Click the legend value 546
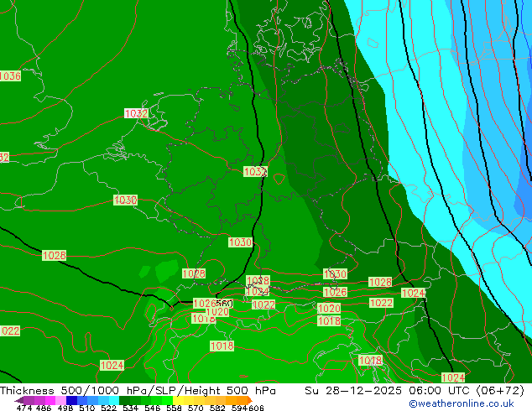The image size is (532, 411). click(x=153, y=408)
